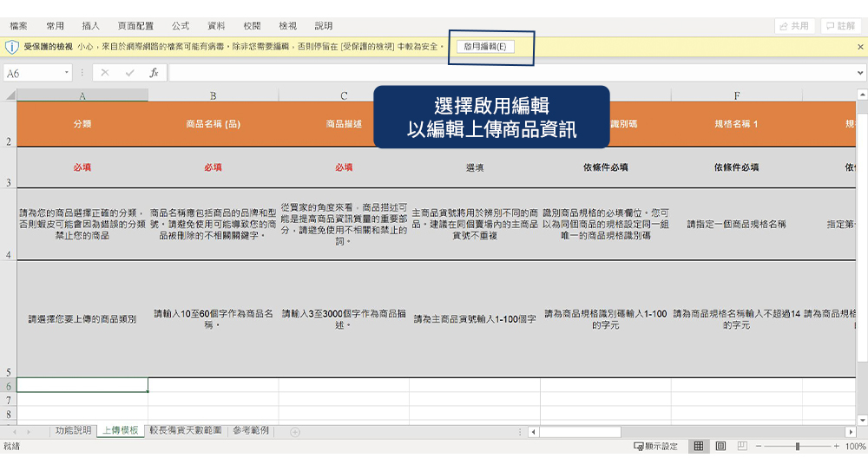Click the 啟用編輯(E) button
Image resolution: width=868 pixels, height=471 pixels.
[x=485, y=47]
